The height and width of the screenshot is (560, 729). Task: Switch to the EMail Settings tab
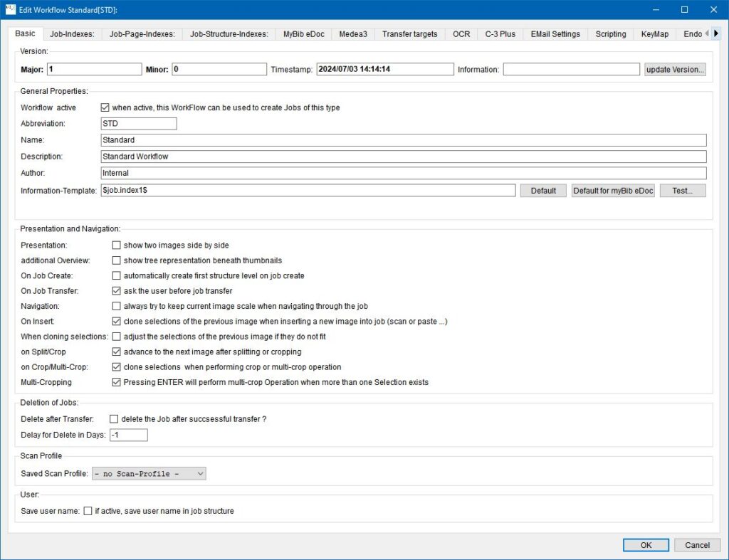[x=555, y=34]
